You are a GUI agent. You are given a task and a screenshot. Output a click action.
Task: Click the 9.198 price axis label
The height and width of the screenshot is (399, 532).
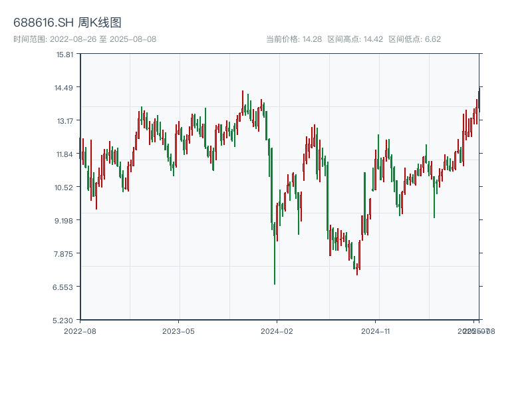[x=65, y=221]
